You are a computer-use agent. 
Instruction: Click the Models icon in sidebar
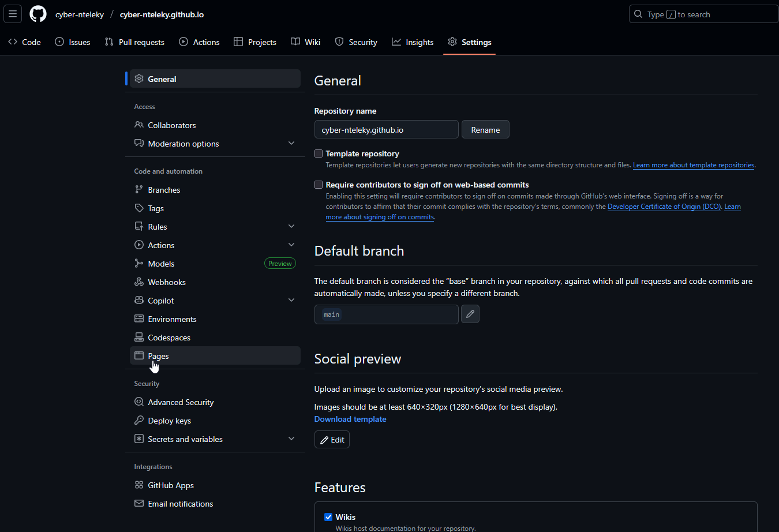(139, 263)
